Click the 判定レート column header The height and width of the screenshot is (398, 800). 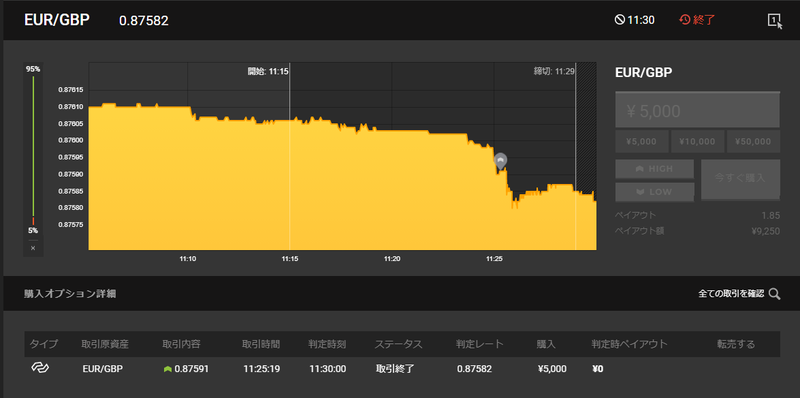tap(480, 344)
